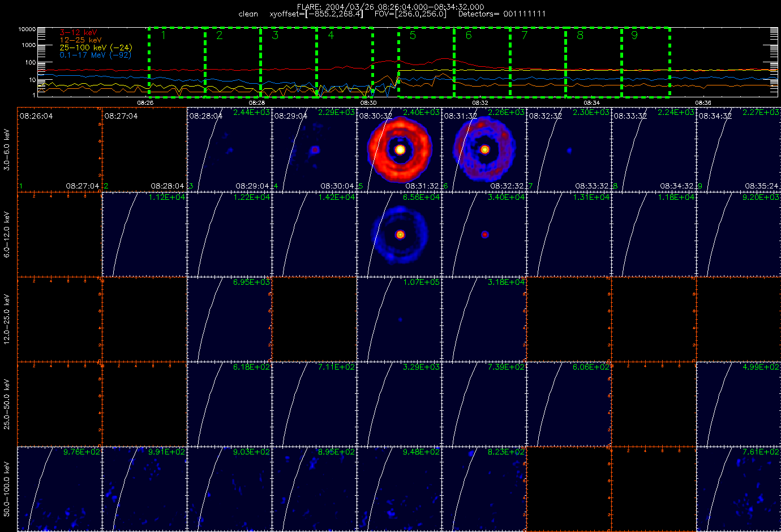Click the orange '12-25 keV' legend entry
The image size is (781, 532).
81,40
